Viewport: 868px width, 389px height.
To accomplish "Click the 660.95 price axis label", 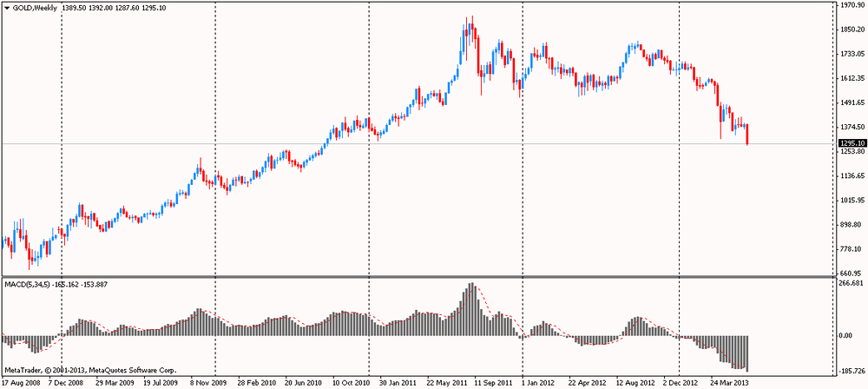I will coord(850,274).
